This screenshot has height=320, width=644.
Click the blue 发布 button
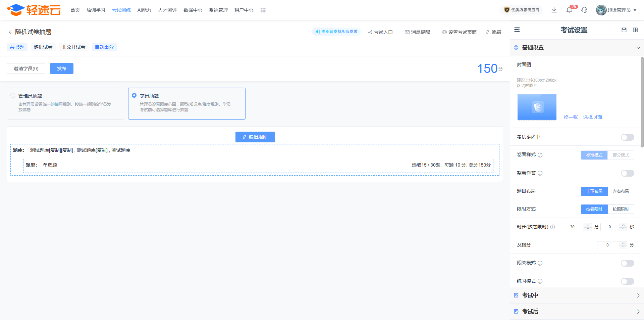point(61,68)
